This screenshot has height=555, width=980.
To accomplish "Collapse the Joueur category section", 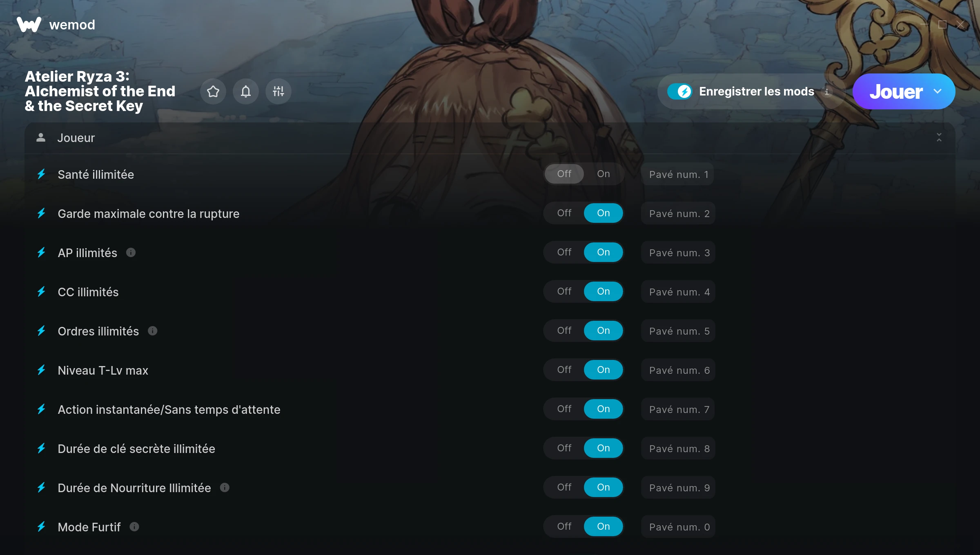I will pyautogui.click(x=939, y=138).
